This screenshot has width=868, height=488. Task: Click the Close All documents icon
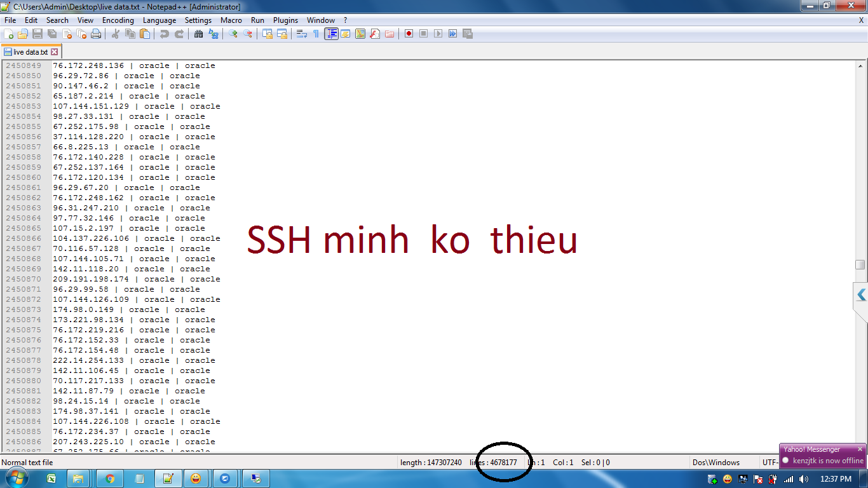(x=81, y=34)
